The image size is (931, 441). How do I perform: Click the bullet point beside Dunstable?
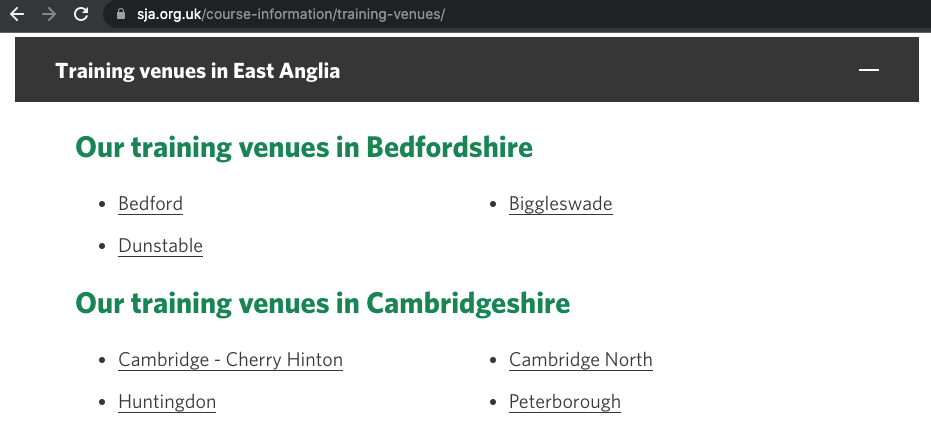[x=102, y=247]
